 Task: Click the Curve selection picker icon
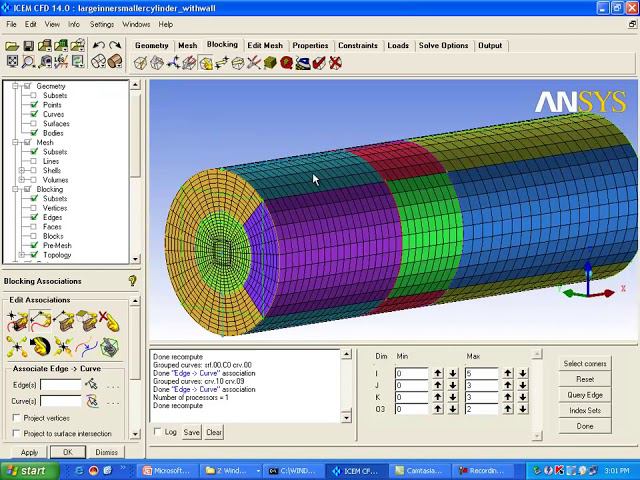(x=92, y=401)
